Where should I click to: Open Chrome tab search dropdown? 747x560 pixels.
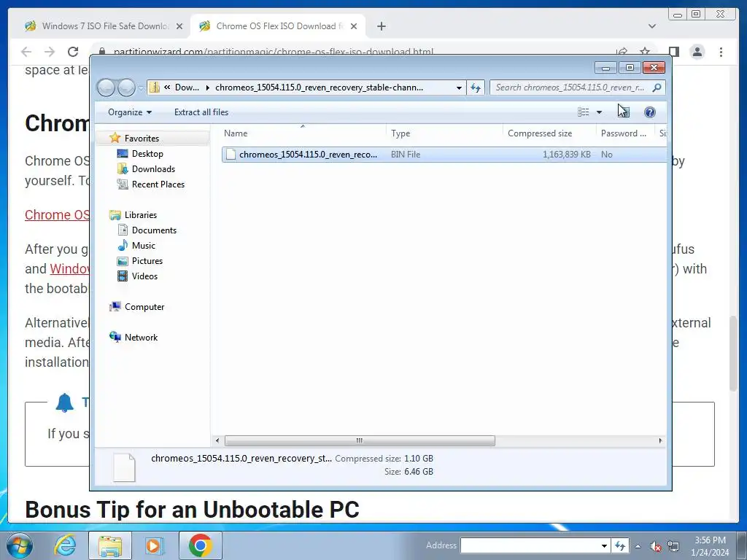652,26
